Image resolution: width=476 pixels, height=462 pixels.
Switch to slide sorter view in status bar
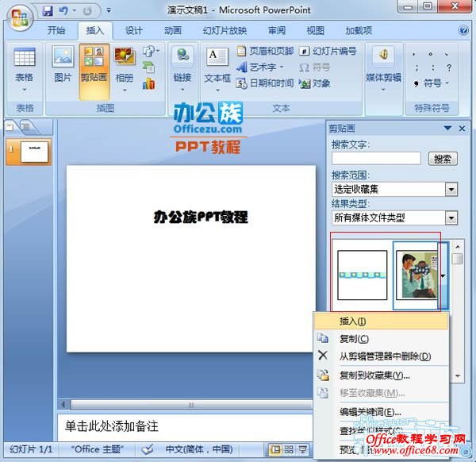pyautogui.click(x=289, y=449)
